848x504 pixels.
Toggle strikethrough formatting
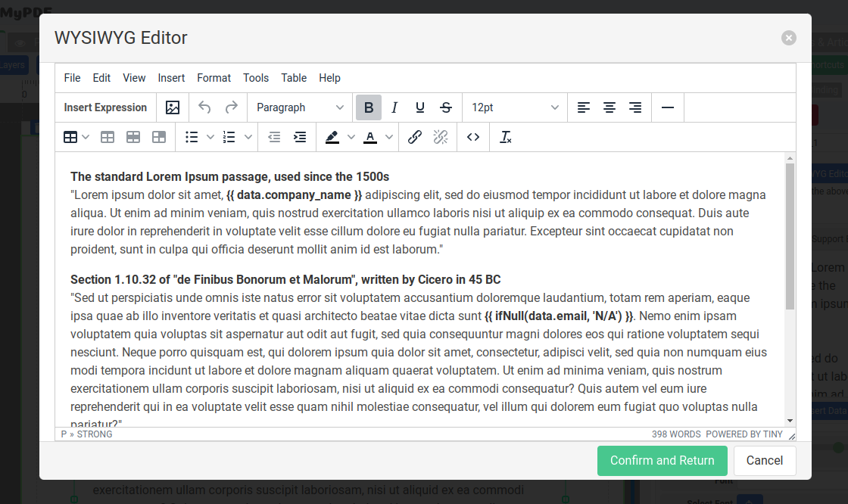(x=446, y=107)
